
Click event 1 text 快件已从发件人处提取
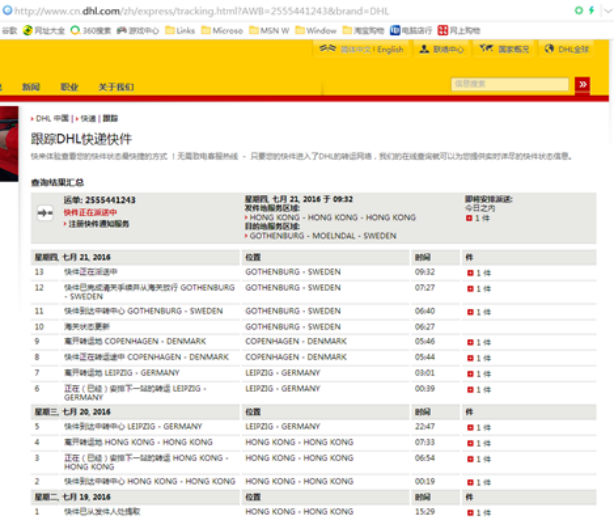(102, 511)
